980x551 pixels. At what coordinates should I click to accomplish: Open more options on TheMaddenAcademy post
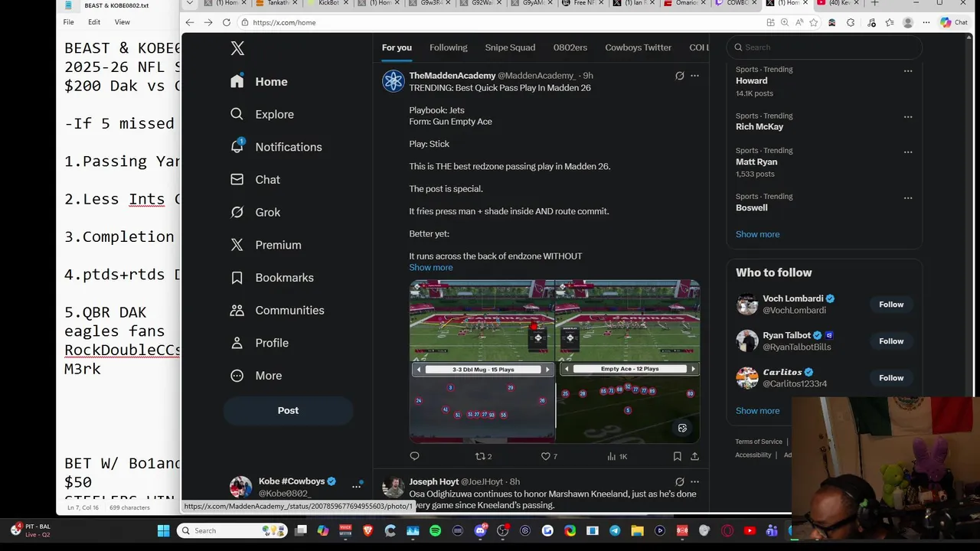[x=694, y=76]
